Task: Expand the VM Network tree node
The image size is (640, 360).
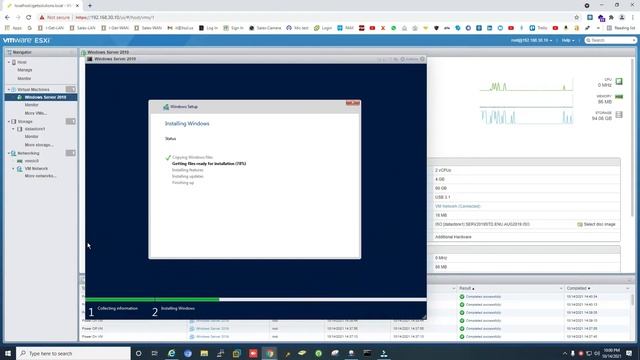Action: tap(13, 169)
